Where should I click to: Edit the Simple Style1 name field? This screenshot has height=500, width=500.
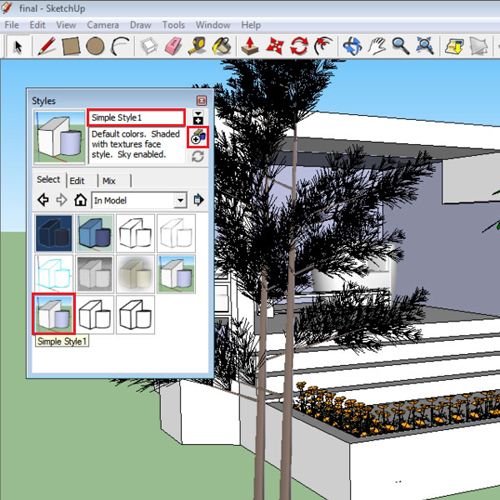pyautogui.click(x=136, y=118)
